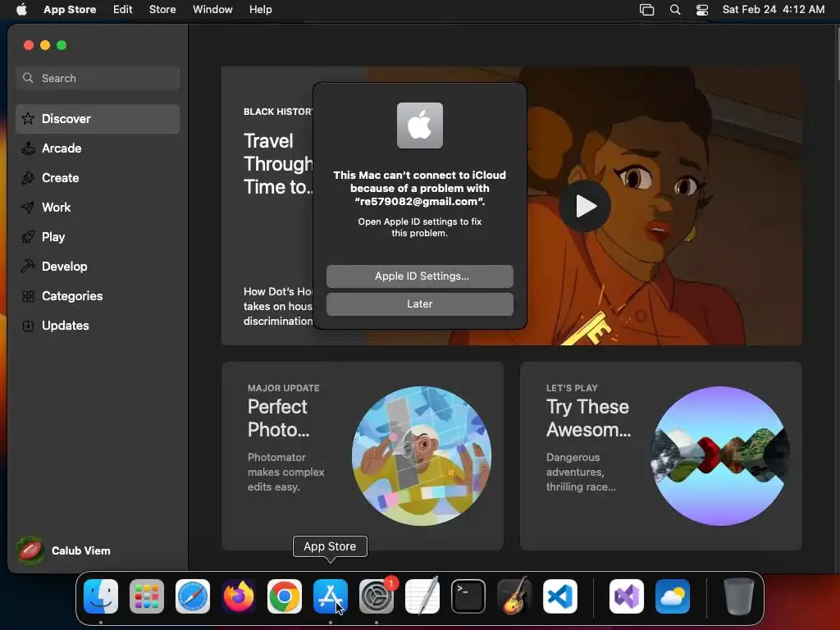Click the Apple logo icon in the dialog
Viewport: 840px width, 630px height.
(419, 126)
